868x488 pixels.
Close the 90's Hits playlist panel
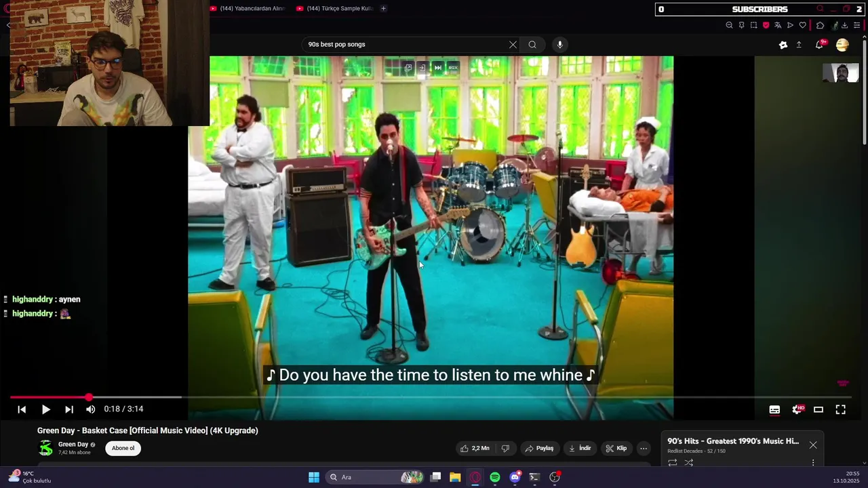pos(813,445)
